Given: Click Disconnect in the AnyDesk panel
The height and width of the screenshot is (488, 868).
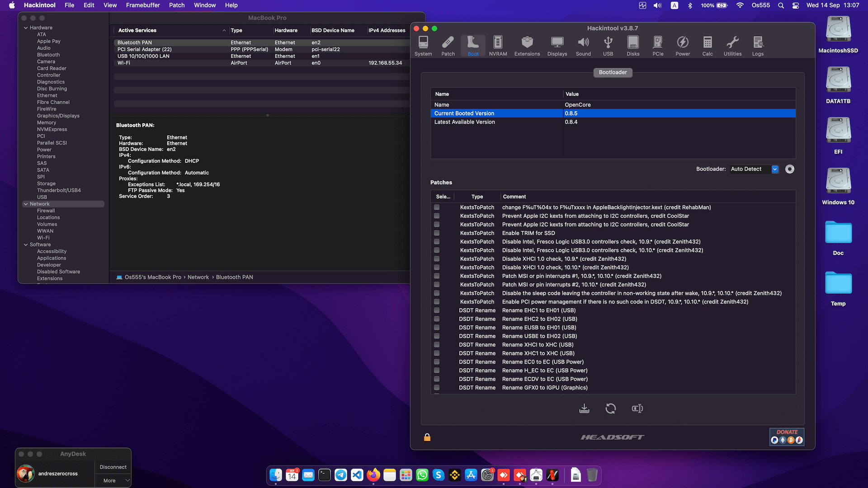Looking at the screenshot, I should pyautogui.click(x=113, y=467).
